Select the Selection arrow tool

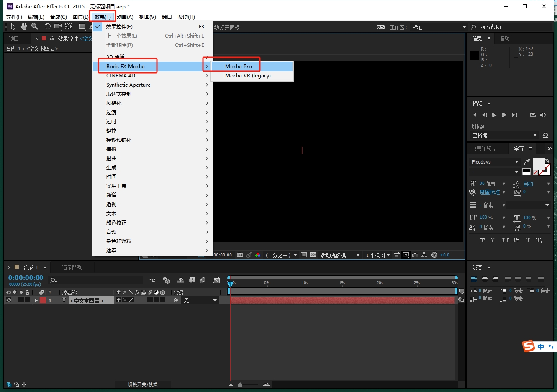[13, 26]
